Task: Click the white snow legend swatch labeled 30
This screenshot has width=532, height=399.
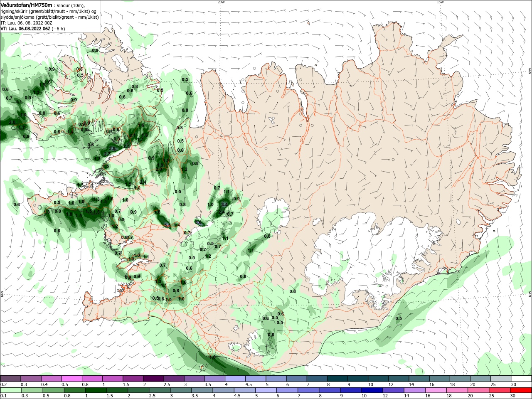Action: tap(521, 379)
